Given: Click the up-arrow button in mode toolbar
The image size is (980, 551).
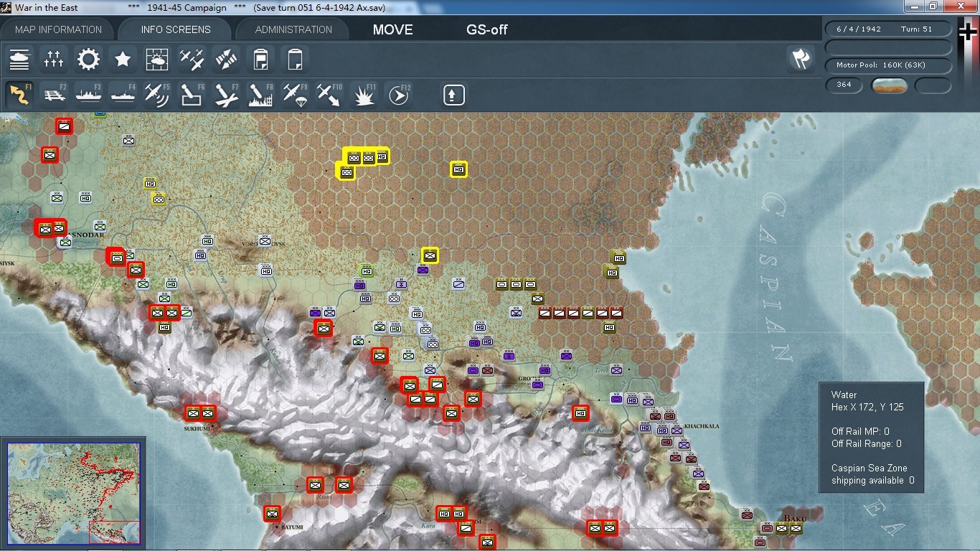Looking at the screenshot, I should (x=453, y=95).
